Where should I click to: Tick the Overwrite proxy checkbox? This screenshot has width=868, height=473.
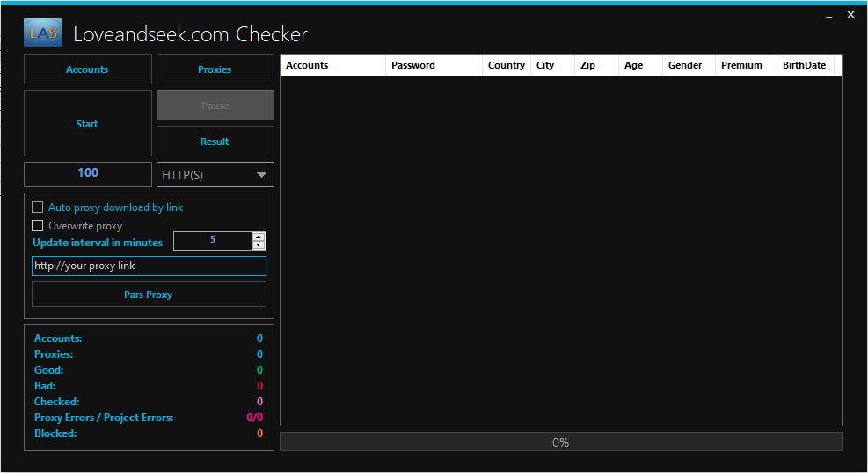38,226
